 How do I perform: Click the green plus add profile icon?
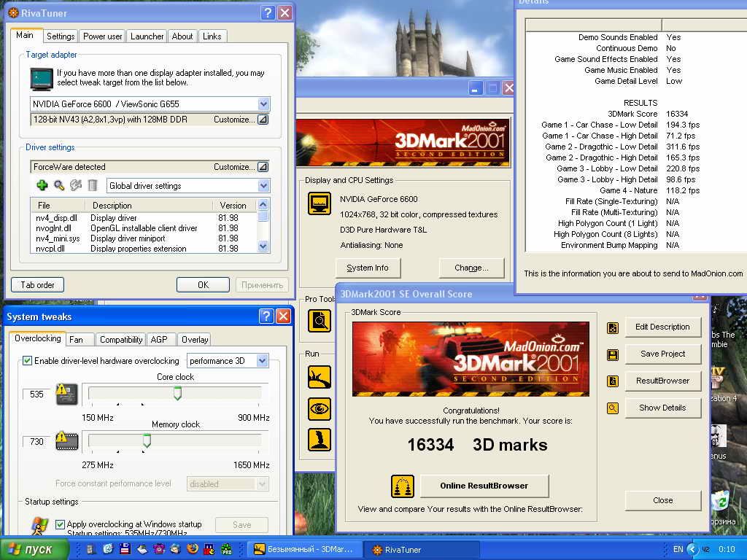[x=42, y=185]
